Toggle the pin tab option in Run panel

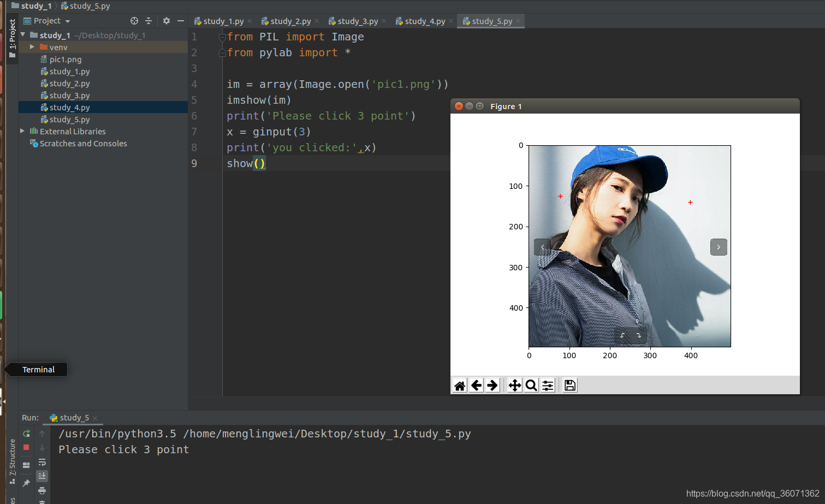click(26, 482)
